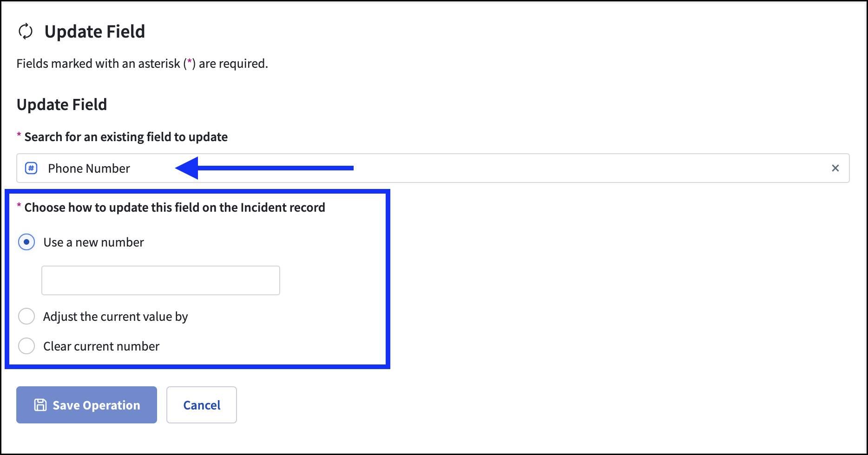
Task: Focus the new number text input box
Action: tap(161, 280)
